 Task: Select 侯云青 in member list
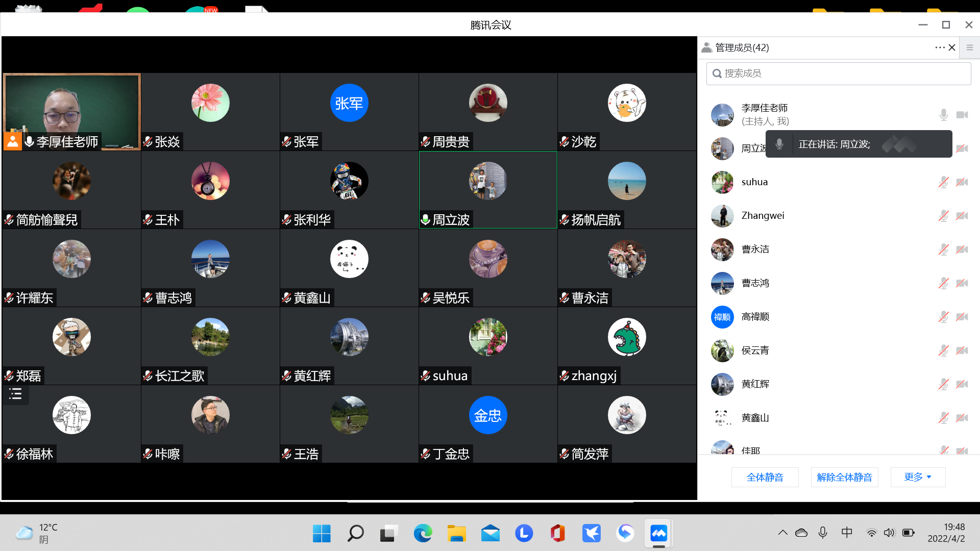coord(839,350)
